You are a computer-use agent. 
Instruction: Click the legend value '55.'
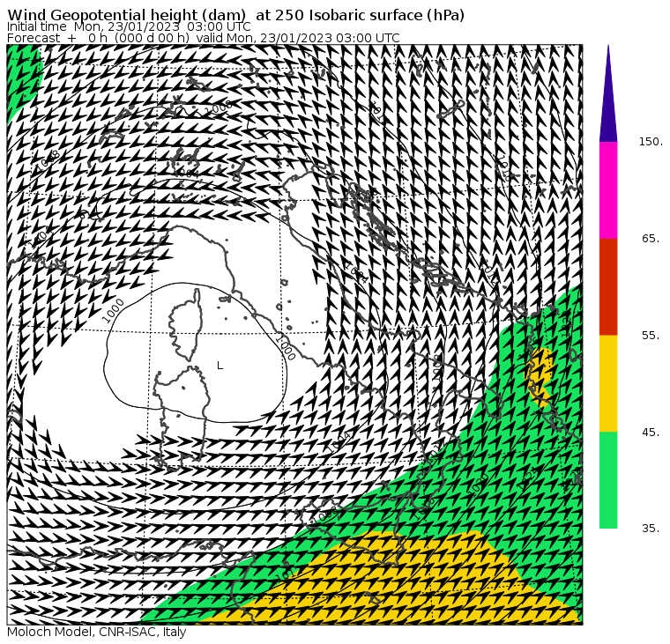651,336
